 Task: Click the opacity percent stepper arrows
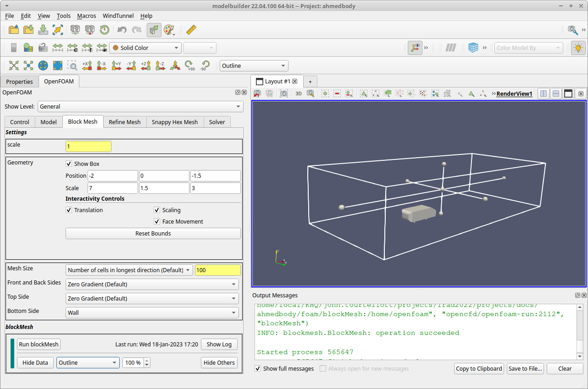pyautogui.click(x=147, y=362)
